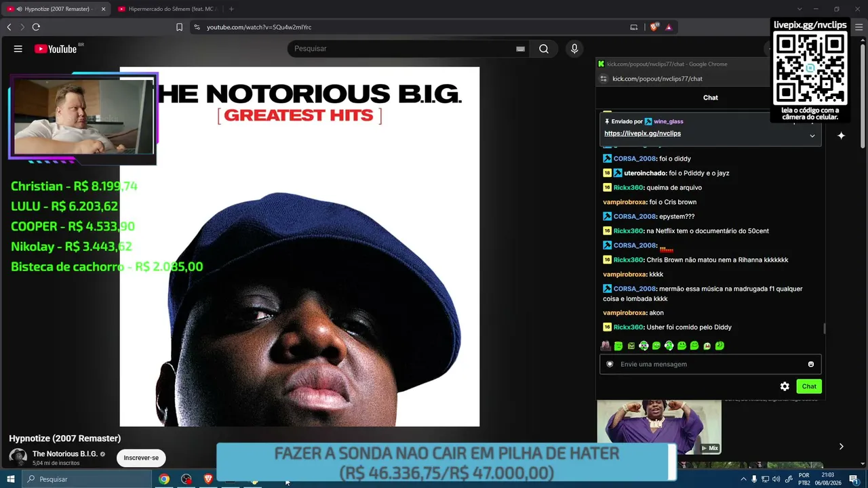This screenshot has width=868, height=488.
Task: Click the sparkle icon beside Kick chat
Action: pyautogui.click(x=841, y=136)
